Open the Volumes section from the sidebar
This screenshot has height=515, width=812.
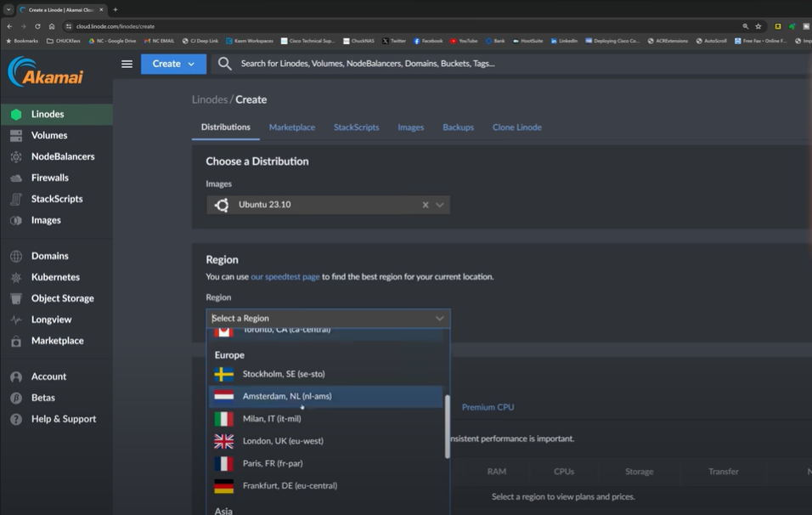pyautogui.click(x=48, y=134)
